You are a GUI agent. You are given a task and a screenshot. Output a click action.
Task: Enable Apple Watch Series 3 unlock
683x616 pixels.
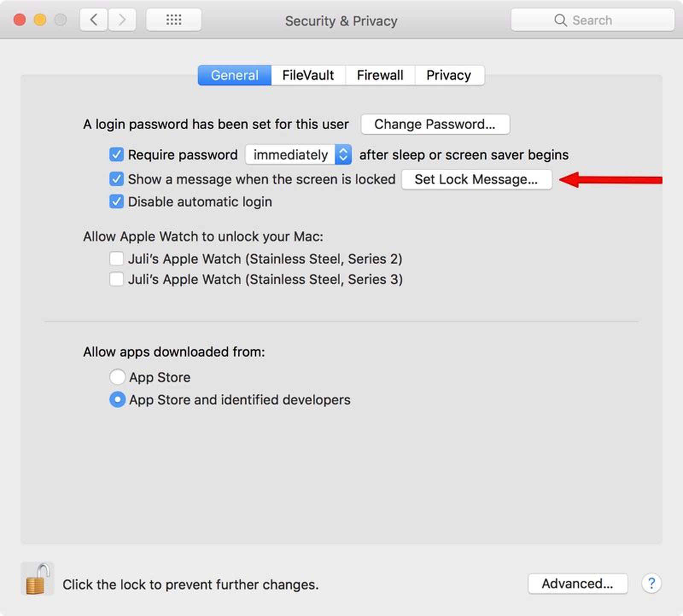point(117,279)
